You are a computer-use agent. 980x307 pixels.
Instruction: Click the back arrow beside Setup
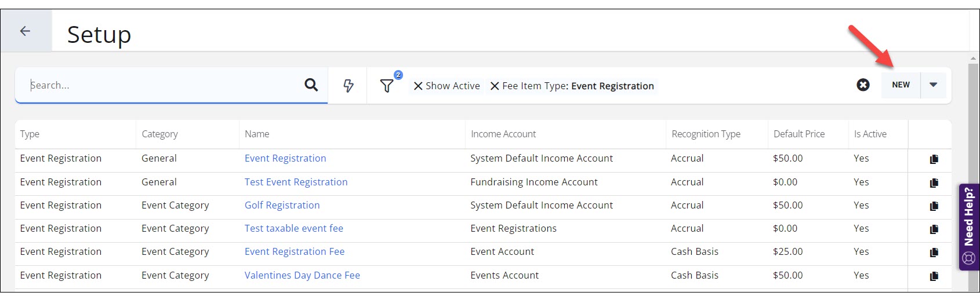pyautogui.click(x=25, y=31)
